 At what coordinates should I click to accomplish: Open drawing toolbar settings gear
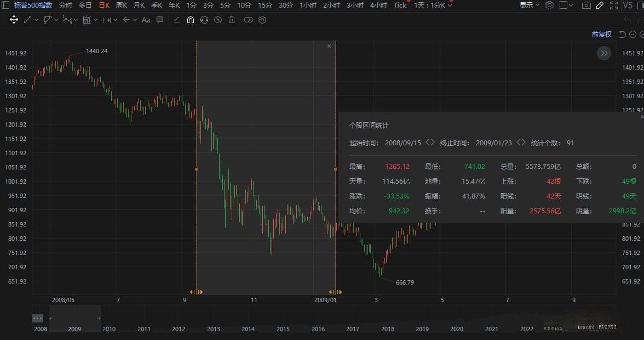(262, 20)
